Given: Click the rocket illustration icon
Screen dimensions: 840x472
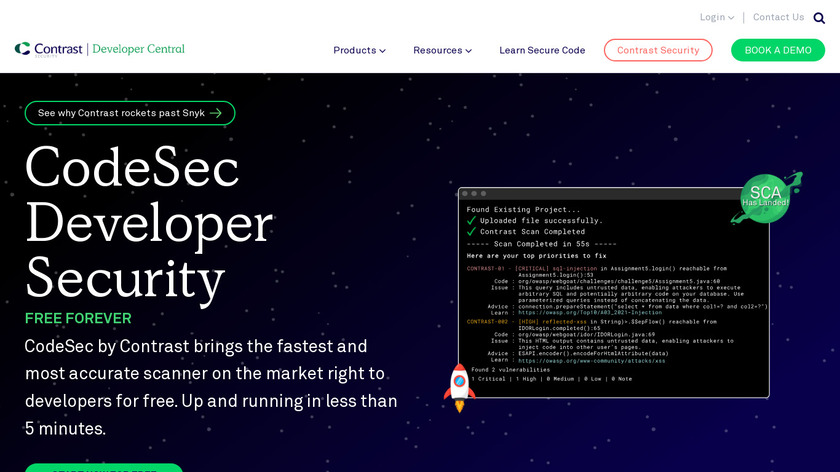Looking at the screenshot, I should pyautogui.click(x=459, y=388).
